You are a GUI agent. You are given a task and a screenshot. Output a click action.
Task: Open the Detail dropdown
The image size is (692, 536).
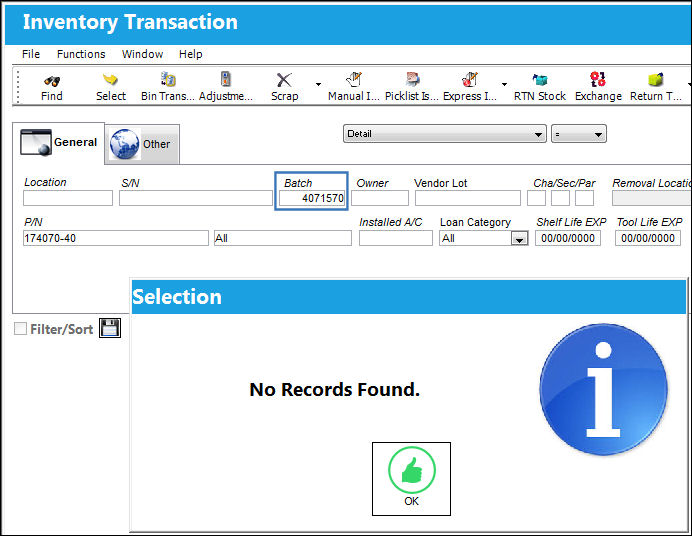[444, 134]
